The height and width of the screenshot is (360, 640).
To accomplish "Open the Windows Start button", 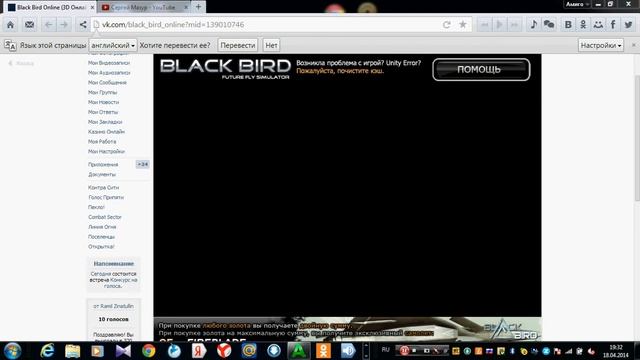I will point(12,351).
